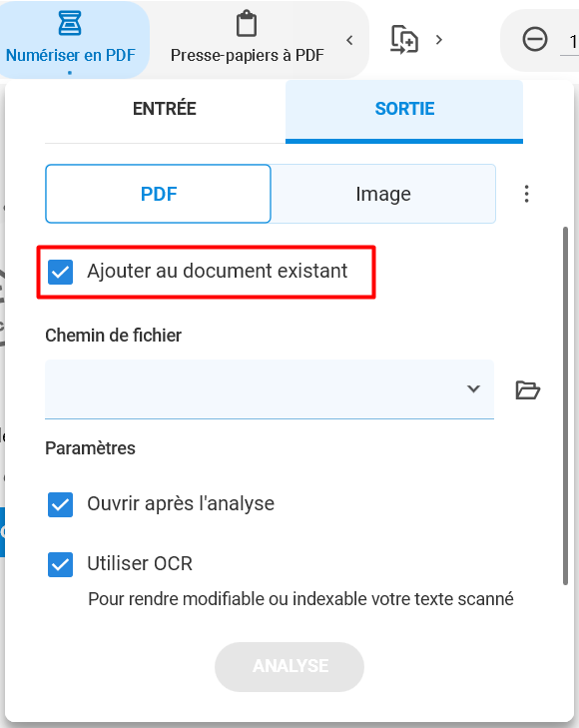The height and width of the screenshot is (728, 579).
Task: Click the panel vertical scrollbar
Action: point(565,406)
